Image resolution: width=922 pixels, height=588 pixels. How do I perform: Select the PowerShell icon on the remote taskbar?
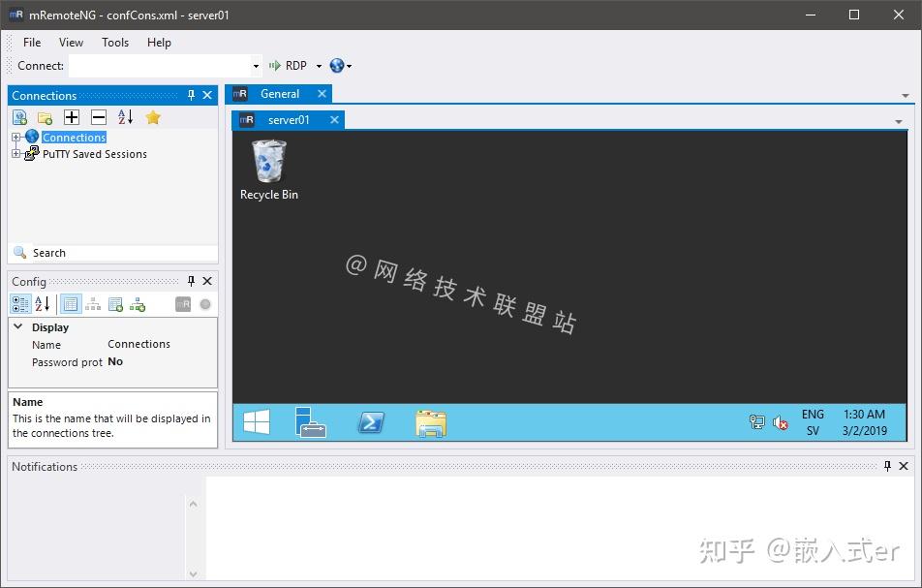[371, 422]
